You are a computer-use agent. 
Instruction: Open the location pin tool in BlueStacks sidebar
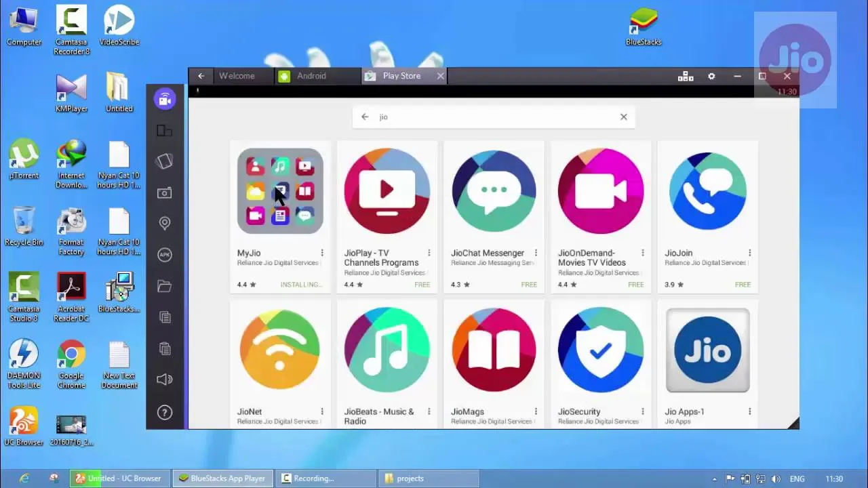click(164, 223)
